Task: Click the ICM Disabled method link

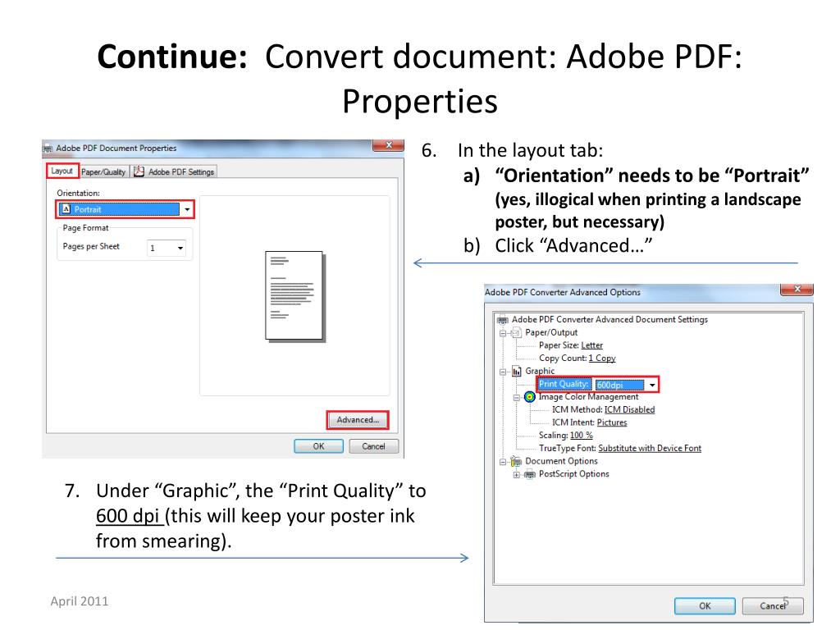Action: [x=629, y=410]
